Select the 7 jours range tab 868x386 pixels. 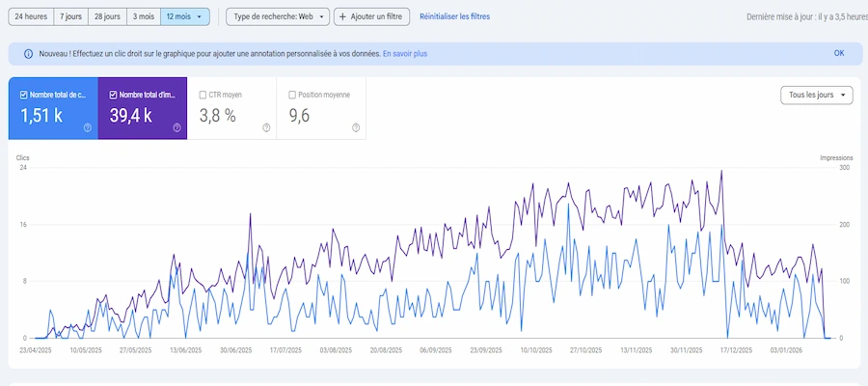tap(69, 16)
